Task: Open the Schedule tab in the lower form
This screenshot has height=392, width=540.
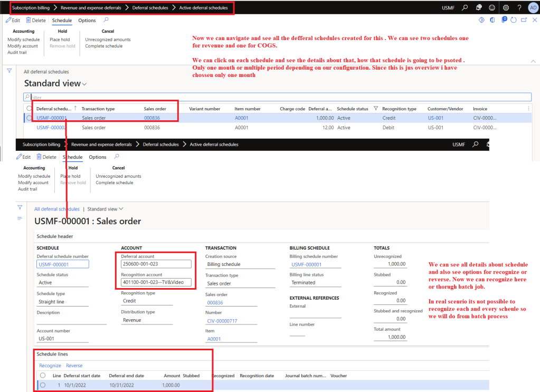Action: coord(72,157)
